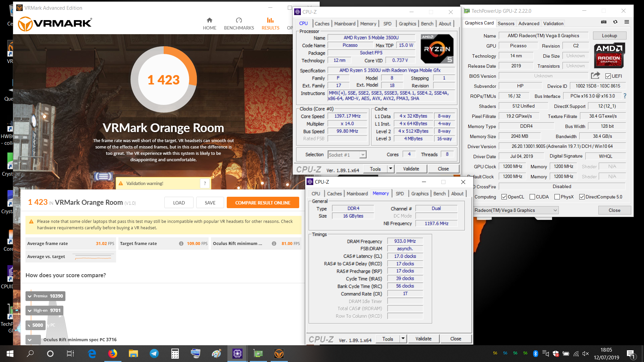Open the notification action center
The image size is (644, 362).
(x=631, y=354)
